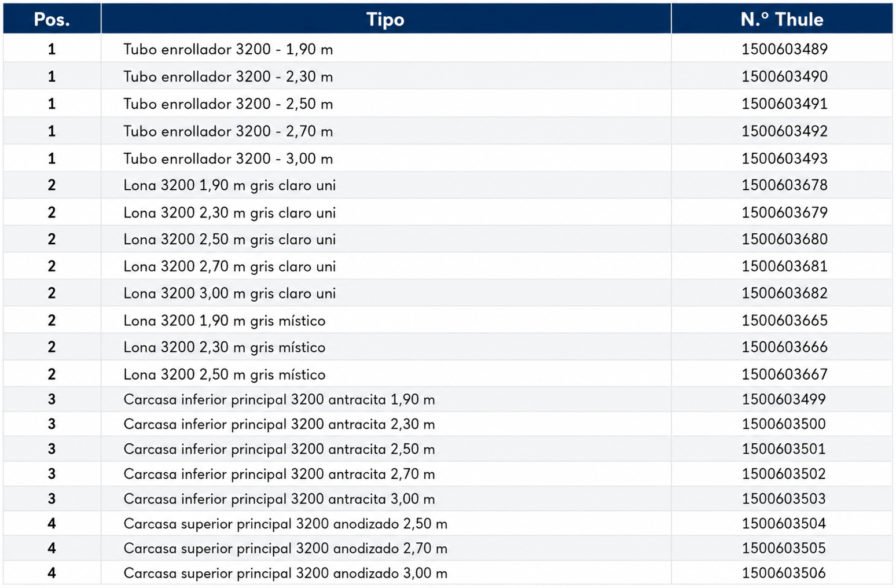Image resolution: width=896 pixels, height=588 pixels.
Task: Select 'Lona 3200 3,00 m gris claro uni'
Action: pos(229,293)
